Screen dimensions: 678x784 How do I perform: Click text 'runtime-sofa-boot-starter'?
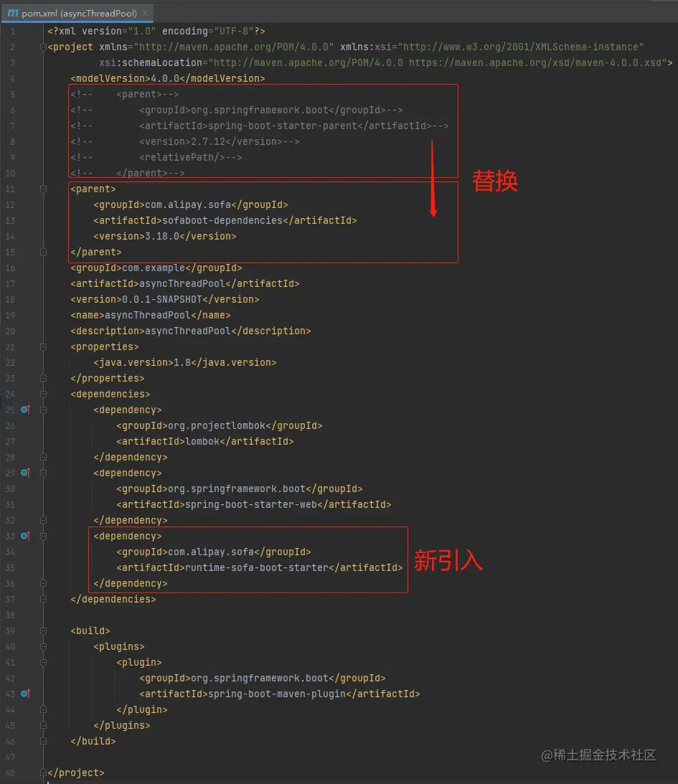tap(257, 567)
